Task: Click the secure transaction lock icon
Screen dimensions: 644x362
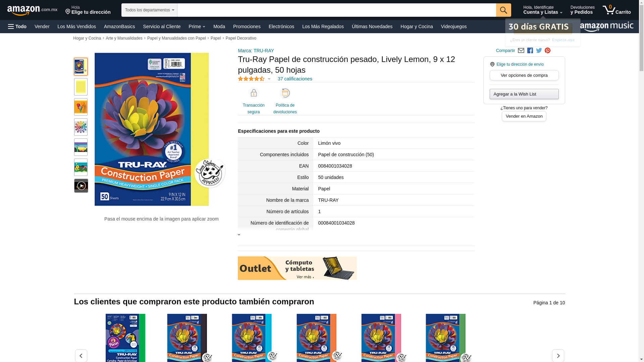Action: click(254, 93)
